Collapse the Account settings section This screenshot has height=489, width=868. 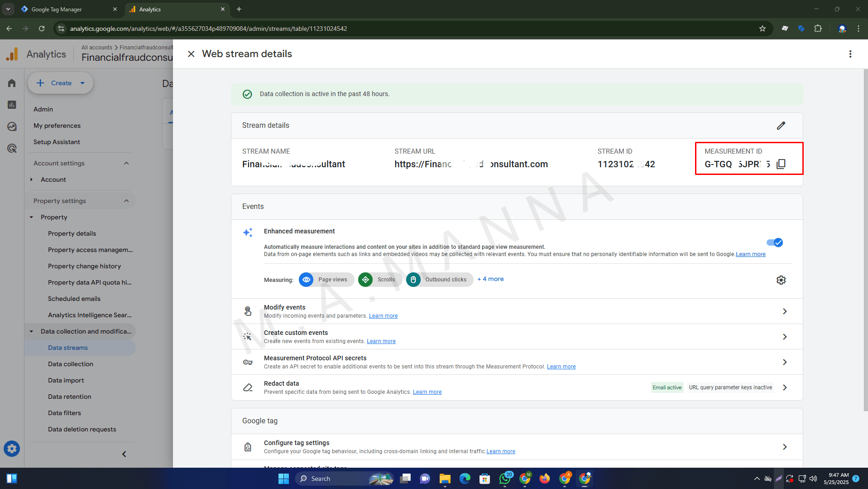point(126,163)
